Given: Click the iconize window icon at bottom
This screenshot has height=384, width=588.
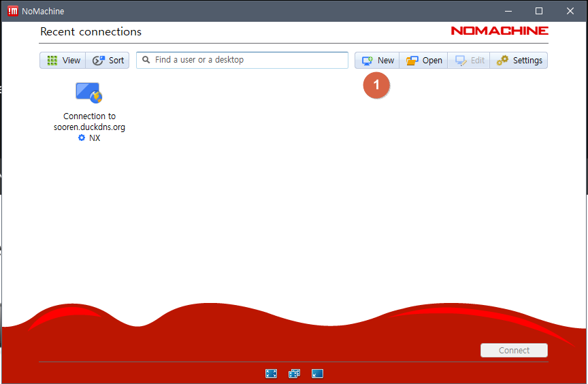Looking at the screenshot, I should coord(317,374).
